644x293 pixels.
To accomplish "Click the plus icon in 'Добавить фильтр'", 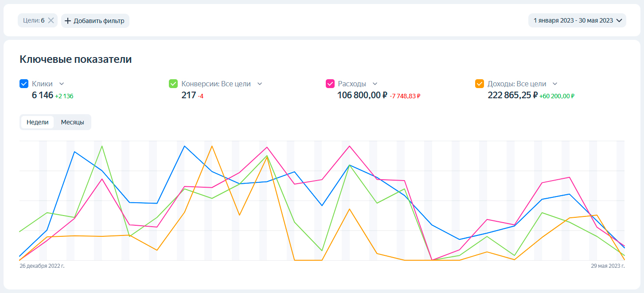I will [68, 20].
